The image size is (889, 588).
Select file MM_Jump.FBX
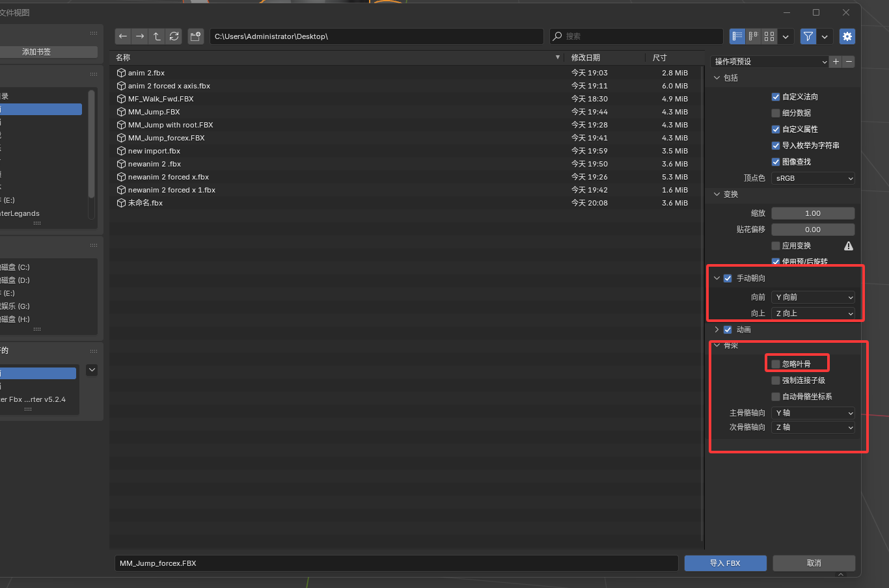406,112
